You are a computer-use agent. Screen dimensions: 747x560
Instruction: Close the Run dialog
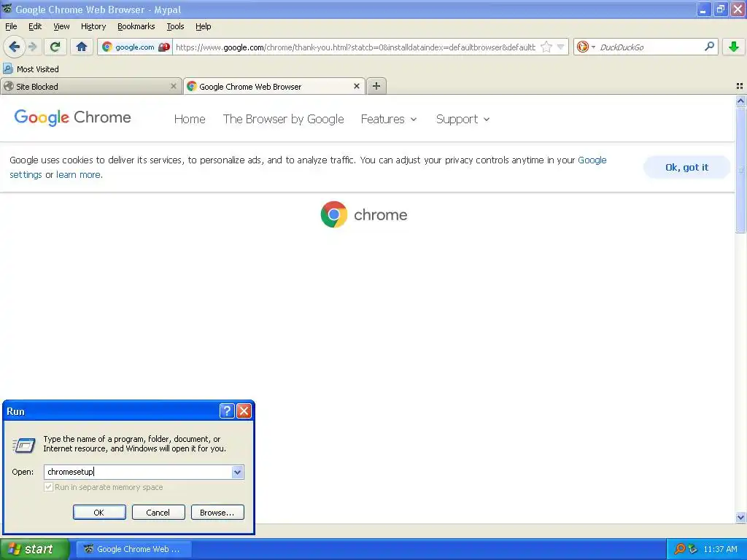click(244, 411)
